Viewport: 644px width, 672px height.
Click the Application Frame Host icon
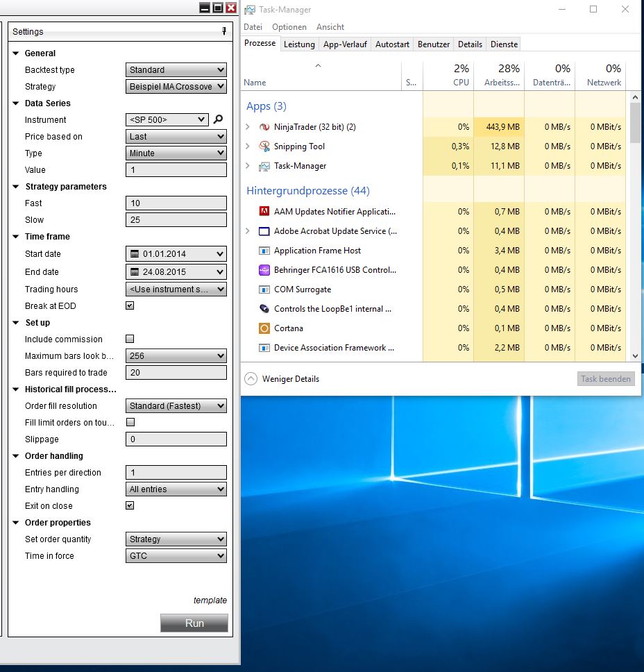coord(264,251)
